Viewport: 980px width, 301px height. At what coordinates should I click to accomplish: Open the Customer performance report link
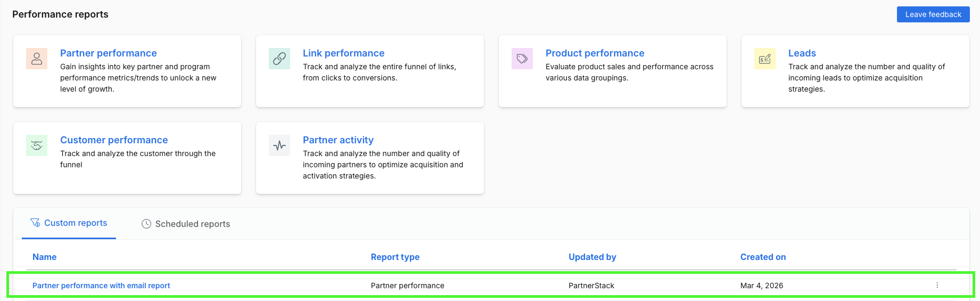114,140
